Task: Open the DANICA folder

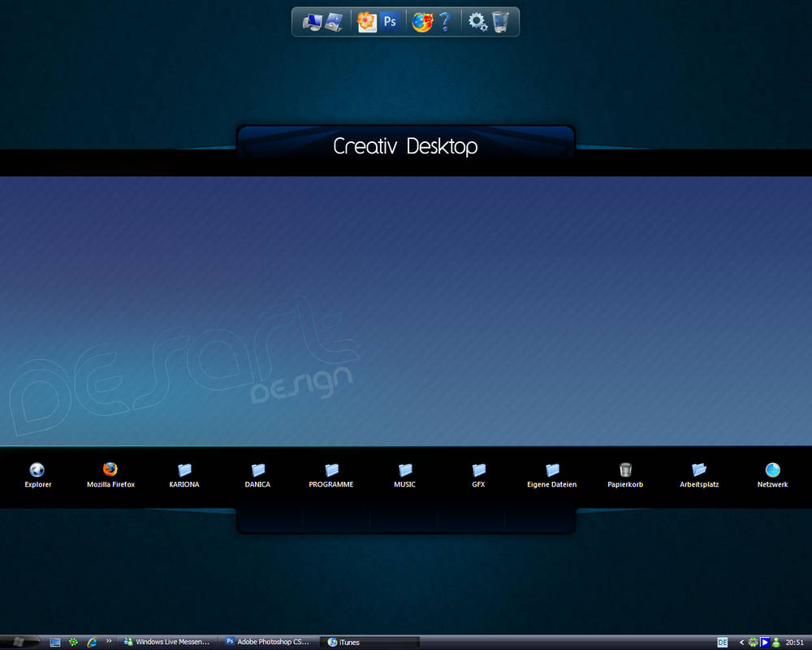Action: pos(258,475)
